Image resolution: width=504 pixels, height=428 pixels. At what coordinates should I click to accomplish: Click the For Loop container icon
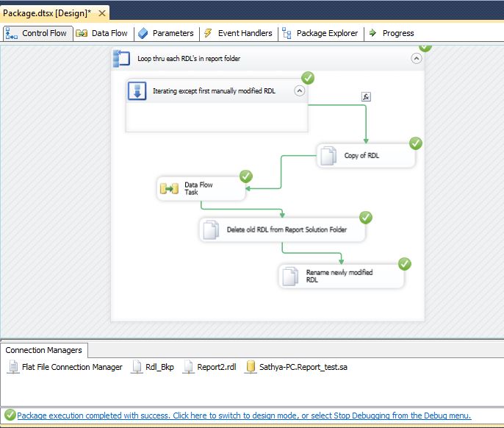137,91
